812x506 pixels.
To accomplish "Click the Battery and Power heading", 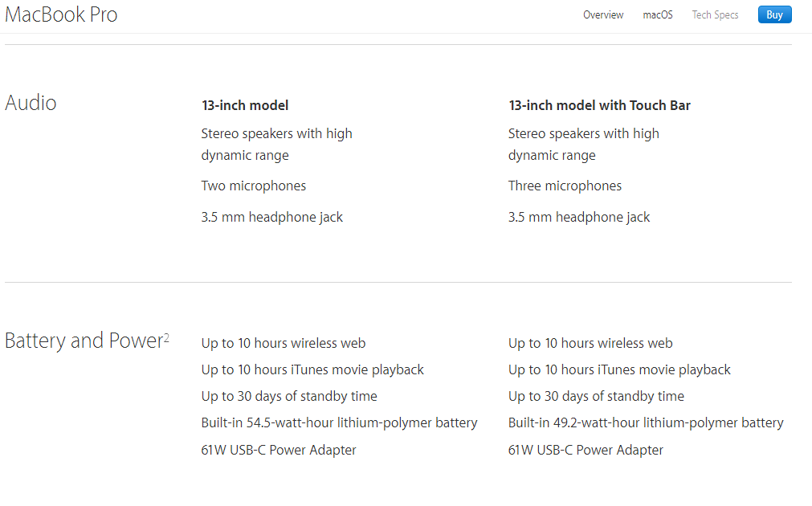I will [x=84, y=341].
